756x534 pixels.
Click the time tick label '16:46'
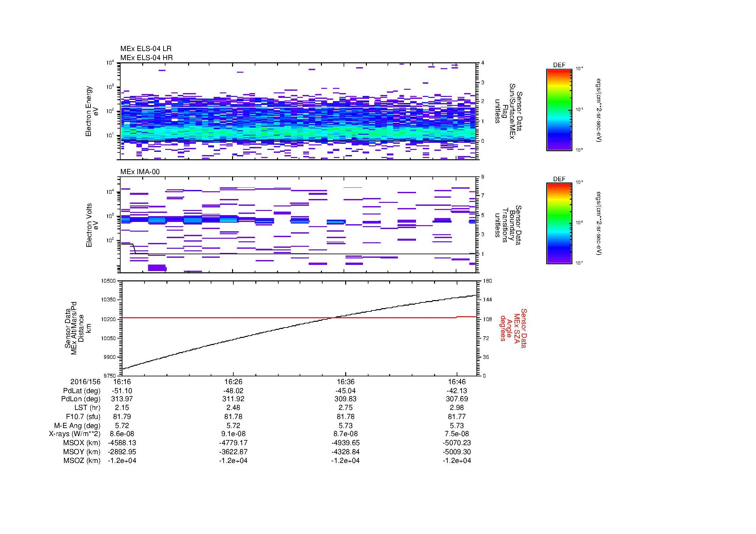click(457, 382)
